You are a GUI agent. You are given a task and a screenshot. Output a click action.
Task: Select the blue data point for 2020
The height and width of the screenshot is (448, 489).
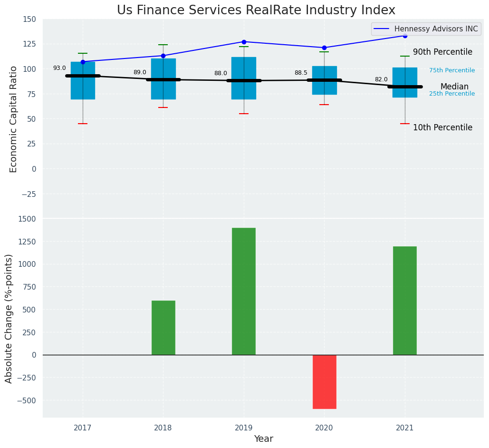[324, 48]
